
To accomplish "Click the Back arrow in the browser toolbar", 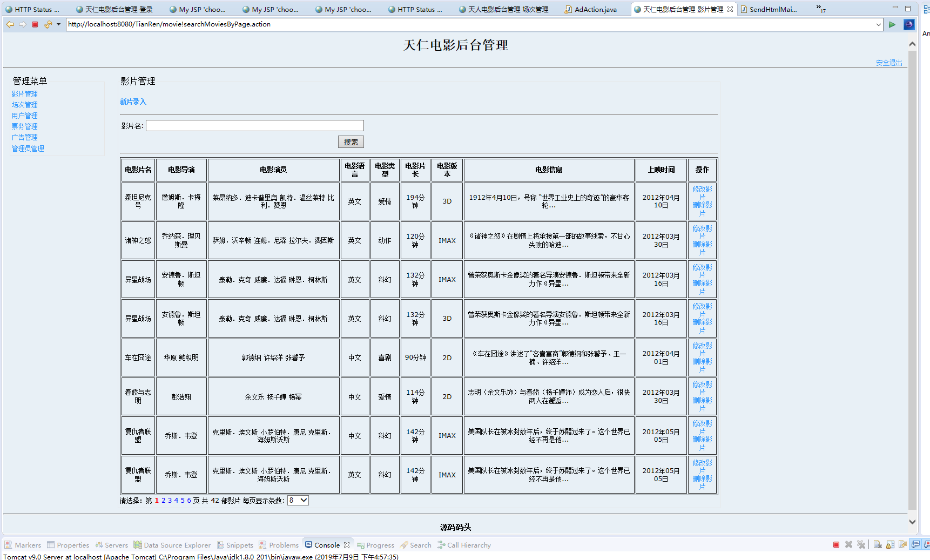I will pyautogui.click(x=10, y=24).
